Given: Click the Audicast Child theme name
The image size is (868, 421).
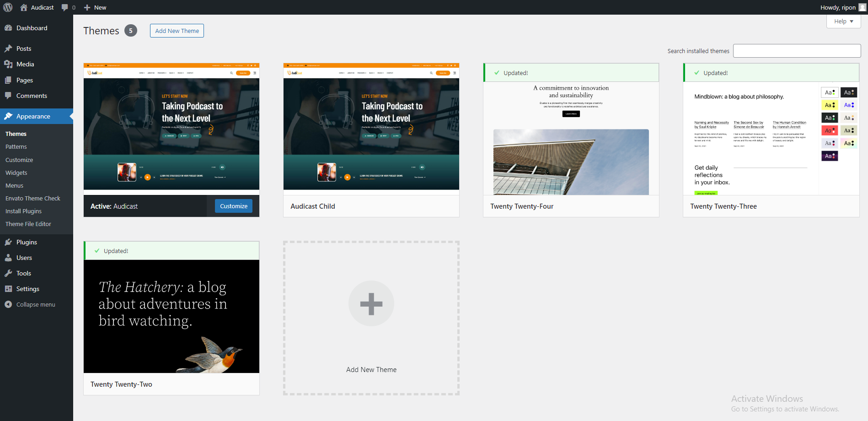Looking at the screenshot, I should [x=313, y=206].
